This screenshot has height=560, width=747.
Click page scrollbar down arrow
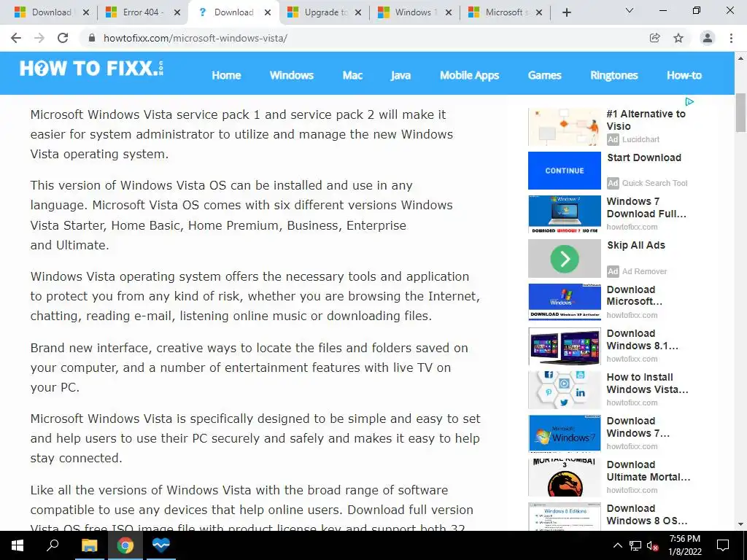pyautogui.click(x=740, y=525)
